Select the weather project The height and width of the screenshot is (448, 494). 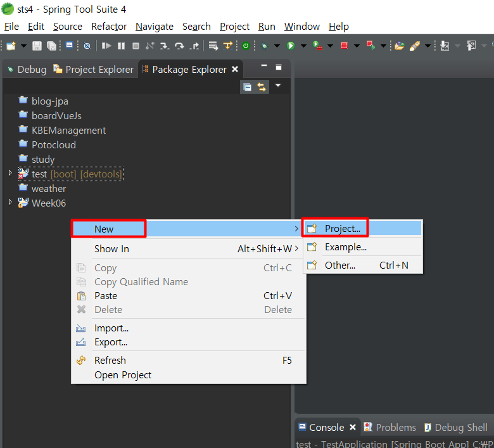click(42, 189)
